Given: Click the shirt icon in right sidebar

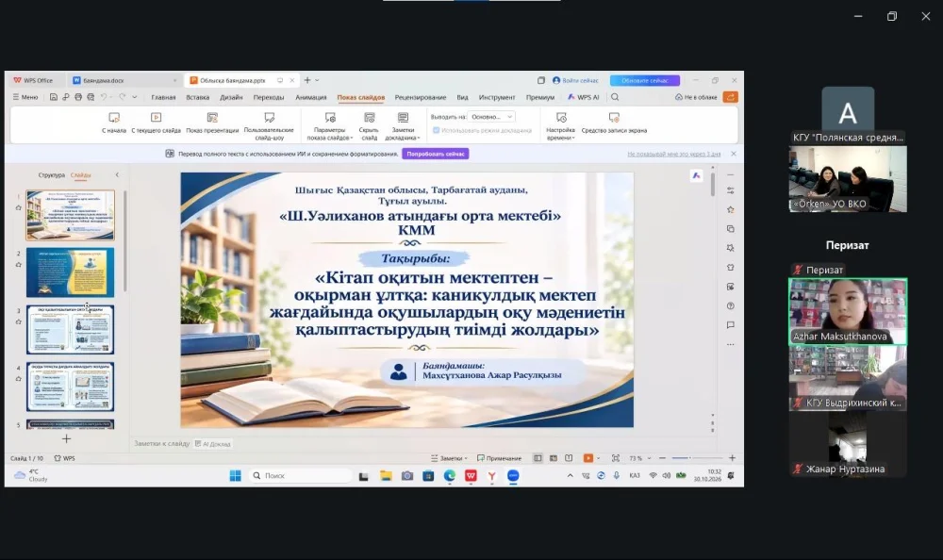Looking at the screenshot, I should point(730,267).
